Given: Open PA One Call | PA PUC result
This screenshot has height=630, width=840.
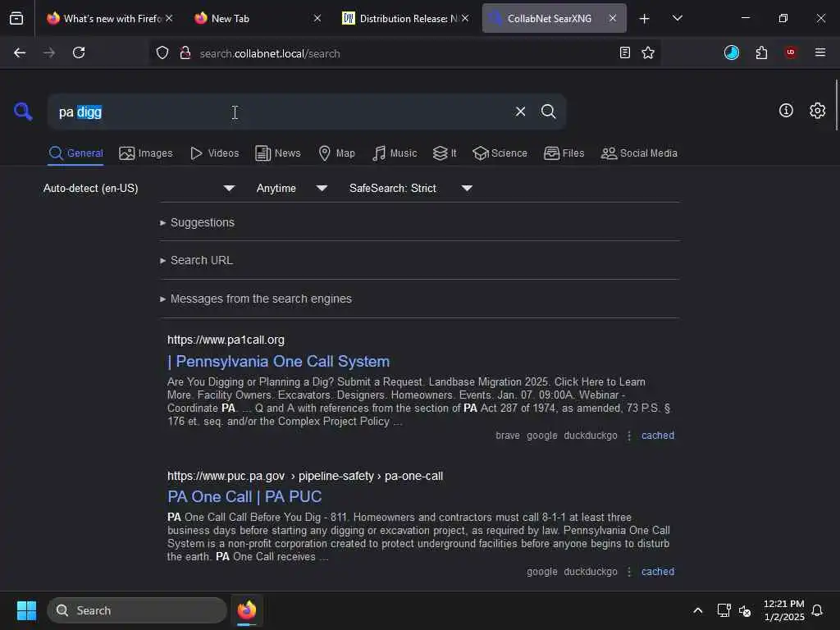Looking at the screenshot, I should pyautogui.click(x=244, y=496).
